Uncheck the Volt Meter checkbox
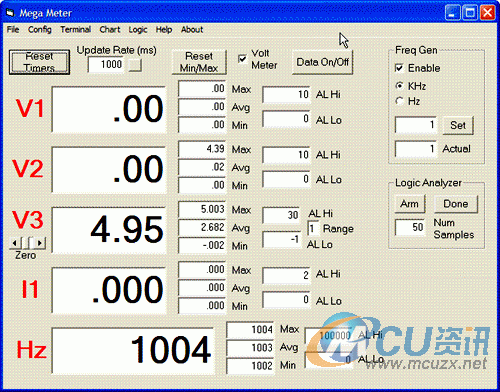The width and height of the screenshot is (500, 392). click(x=242, y=59)
